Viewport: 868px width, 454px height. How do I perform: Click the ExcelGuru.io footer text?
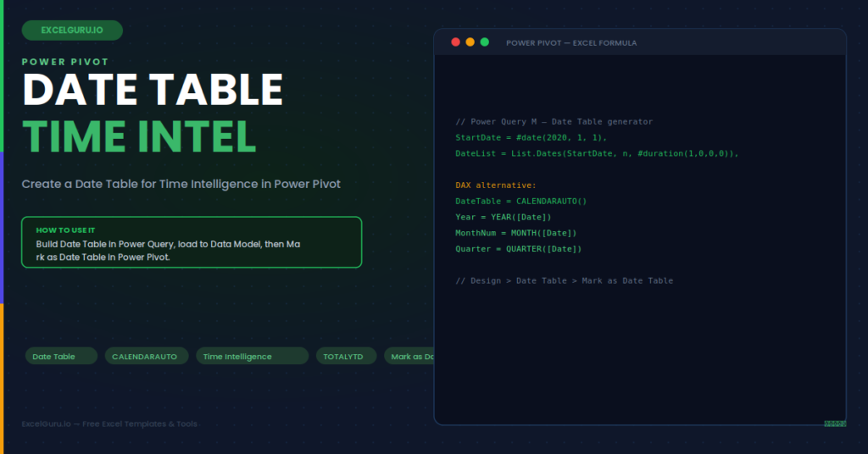109,424
